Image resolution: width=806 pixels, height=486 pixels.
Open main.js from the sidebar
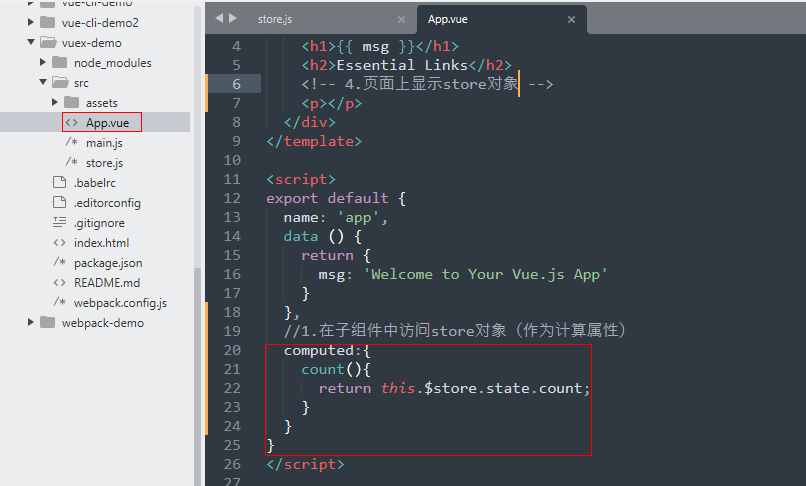[104, 142]
